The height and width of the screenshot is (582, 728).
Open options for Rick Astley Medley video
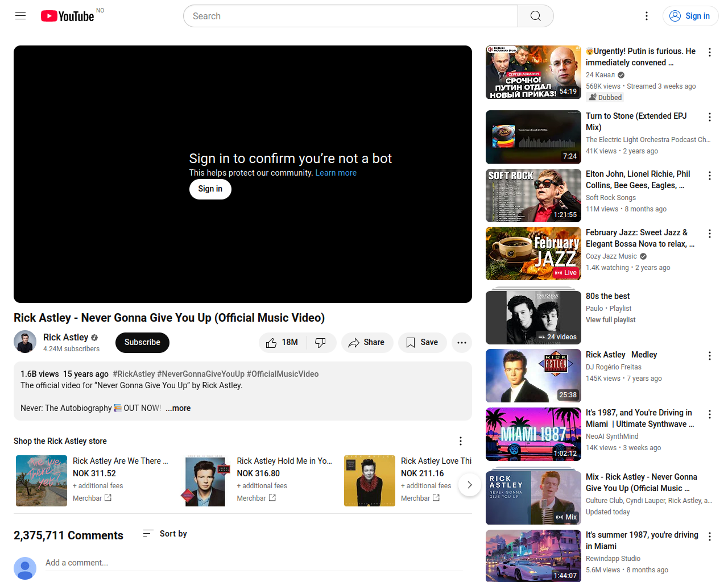point(710,356)
